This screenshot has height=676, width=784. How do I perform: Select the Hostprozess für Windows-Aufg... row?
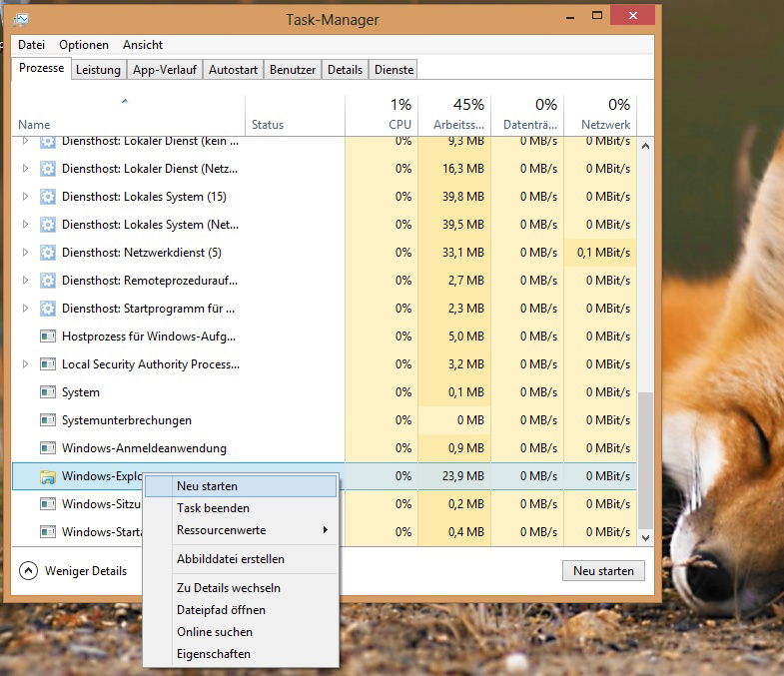[x=324, y=336]
